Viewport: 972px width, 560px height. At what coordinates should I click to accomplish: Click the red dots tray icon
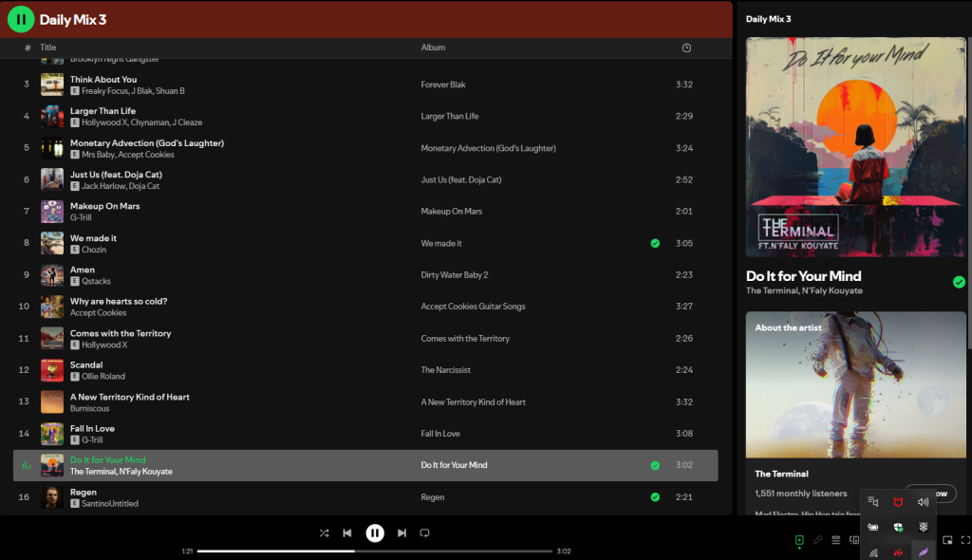pyautogui.click(x=898, y=552)
